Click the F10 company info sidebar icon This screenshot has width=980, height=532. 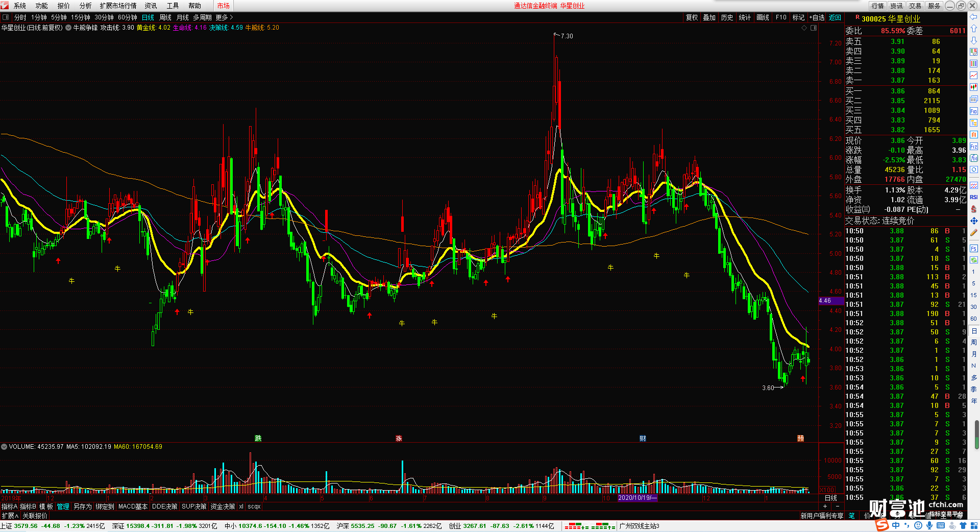[974, 111]
